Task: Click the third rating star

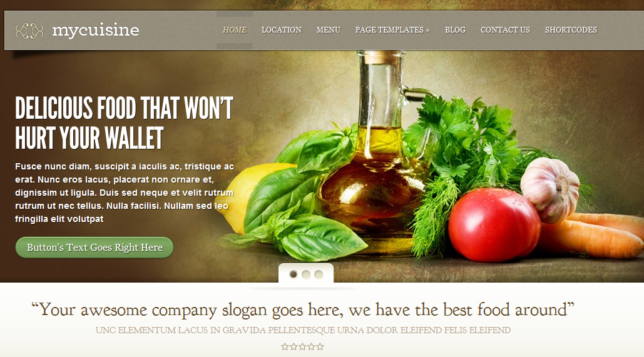Action: 303,347
